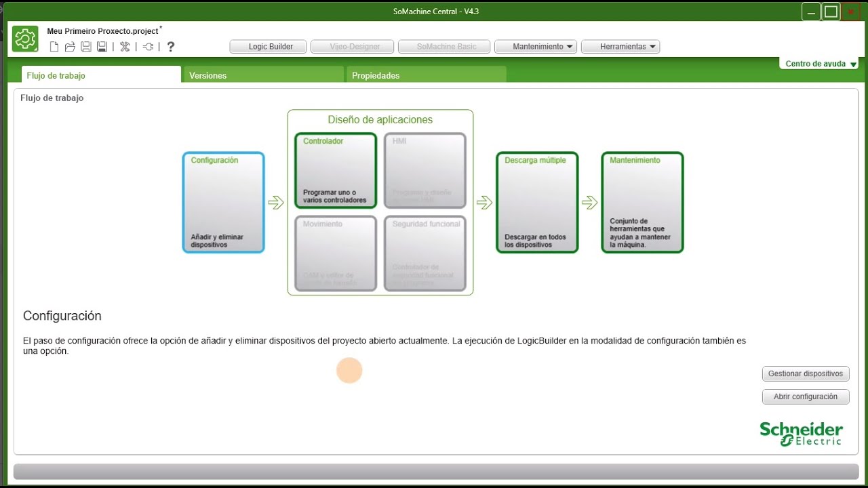Create a new project with the blank page icon
The image size is (868, 488).
point(54,47)
